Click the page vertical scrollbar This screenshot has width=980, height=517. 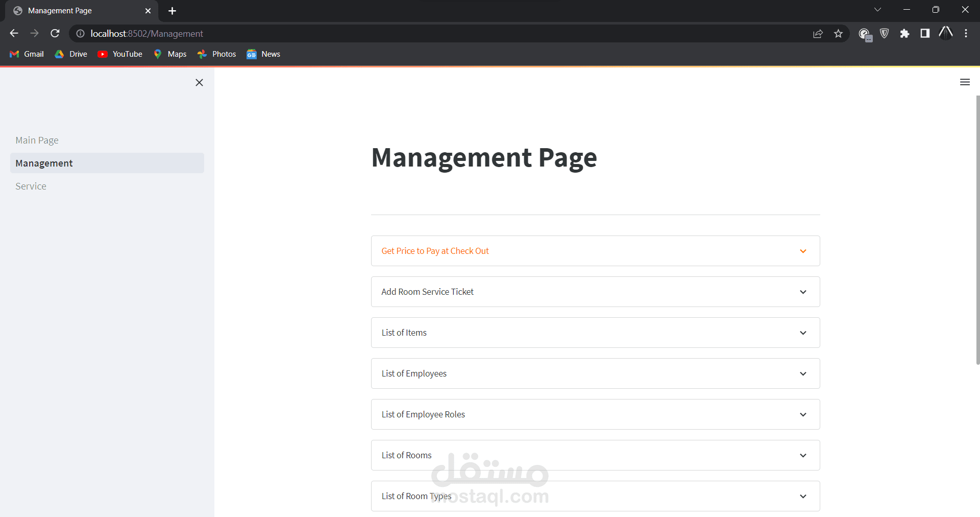pos(977,230)
